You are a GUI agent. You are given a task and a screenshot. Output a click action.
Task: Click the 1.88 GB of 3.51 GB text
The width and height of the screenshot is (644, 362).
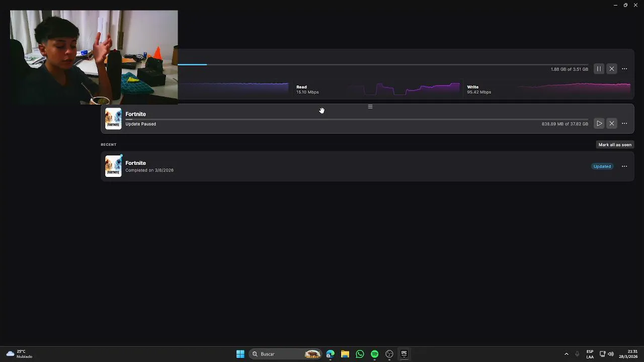coord(570,69)
